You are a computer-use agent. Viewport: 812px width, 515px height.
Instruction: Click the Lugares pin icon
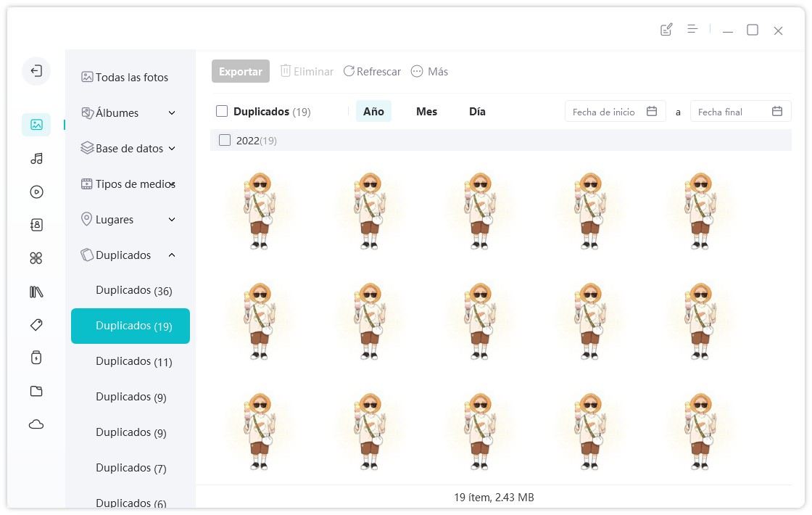[x=87, y=219]
